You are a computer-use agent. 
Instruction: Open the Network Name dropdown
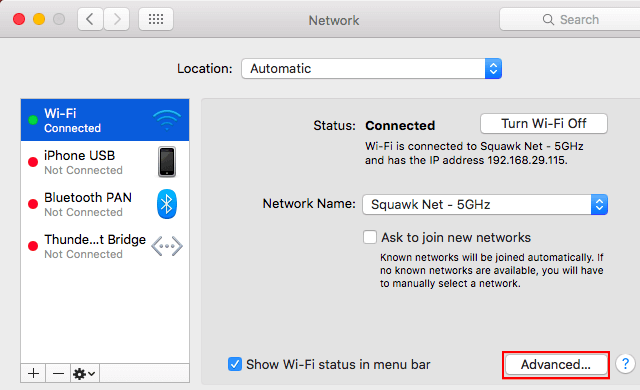tap(485, 204)
